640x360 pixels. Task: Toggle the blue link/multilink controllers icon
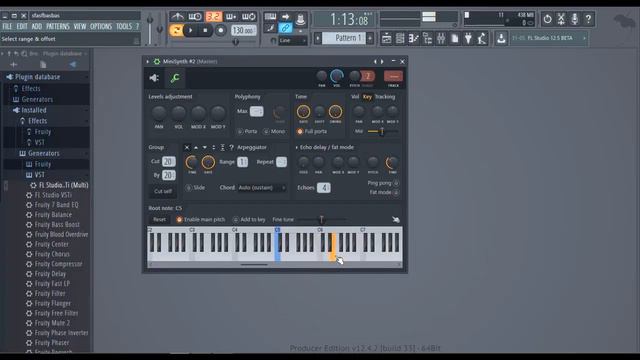(x=285, y=28)
